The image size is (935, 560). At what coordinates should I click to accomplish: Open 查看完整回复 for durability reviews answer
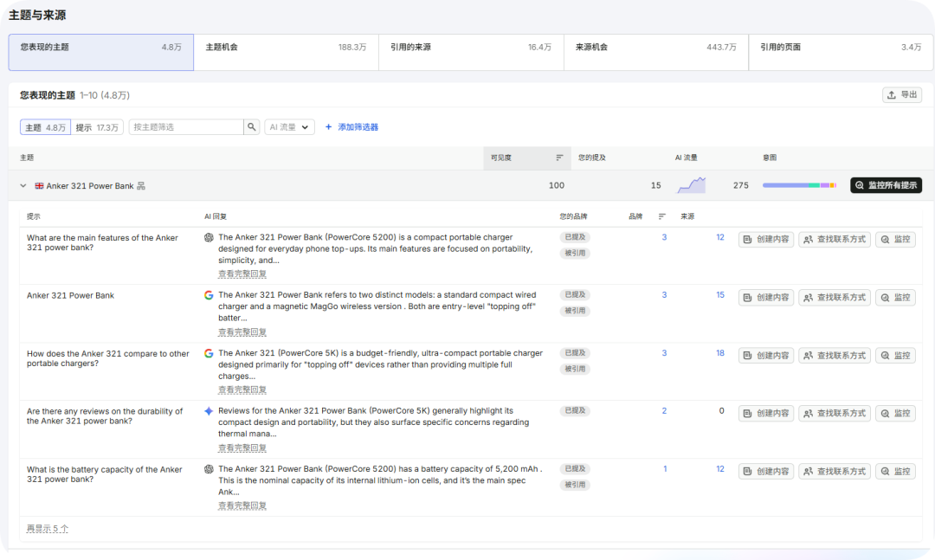coord(242,447)
